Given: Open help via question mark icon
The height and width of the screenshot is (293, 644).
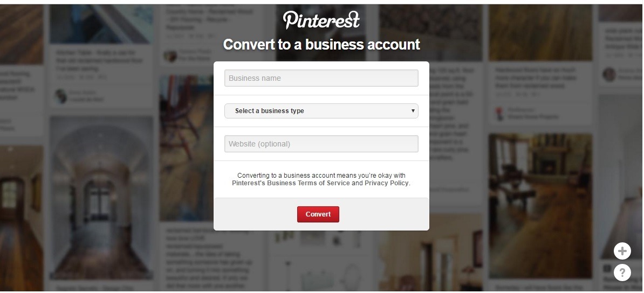Looking at the screenshot, I should pyautogui.click(x=622, y=272).
